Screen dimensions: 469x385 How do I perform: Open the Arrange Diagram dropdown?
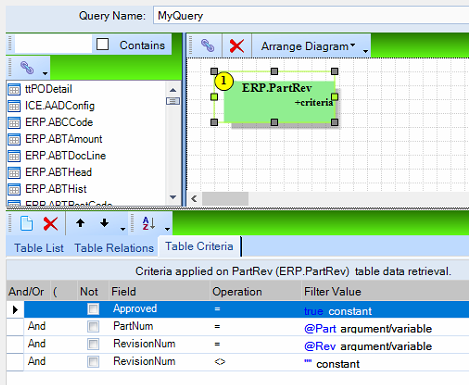[308, 46]
